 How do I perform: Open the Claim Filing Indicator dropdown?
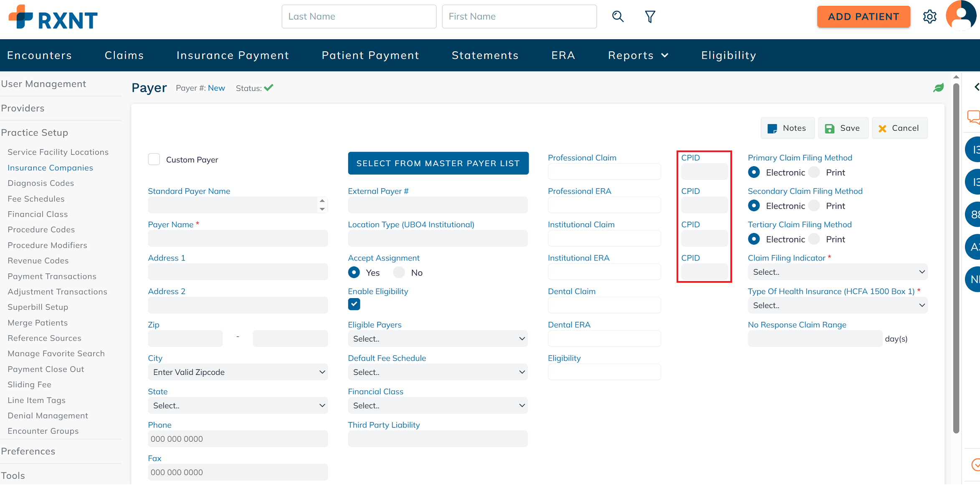[x=837, y=272]
